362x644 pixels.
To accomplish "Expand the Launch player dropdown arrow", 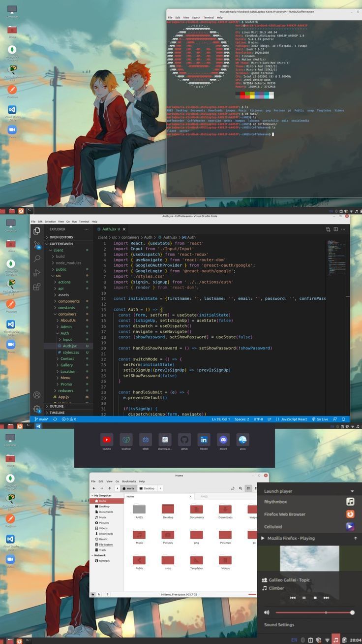I will [352, 491].
